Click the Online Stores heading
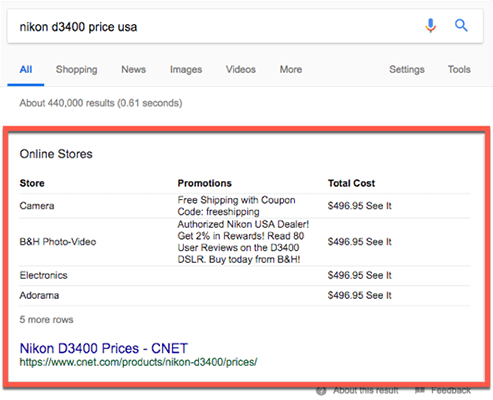 (56, 154)
